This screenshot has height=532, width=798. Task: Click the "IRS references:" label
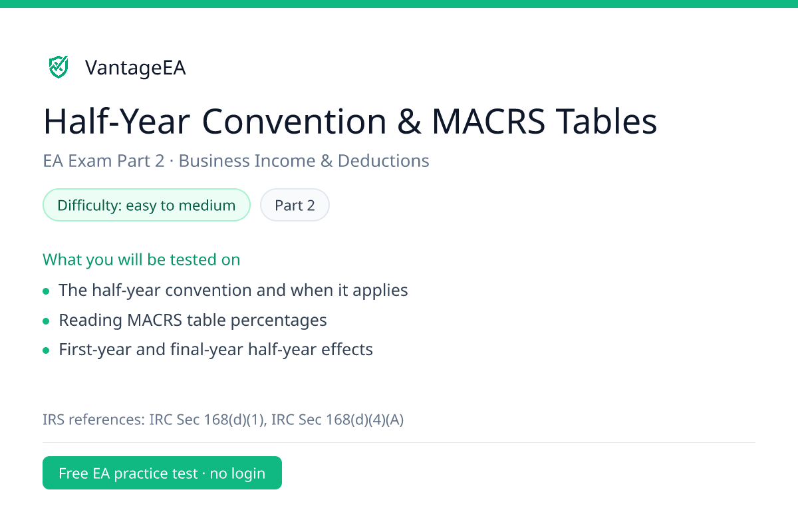(x=94, y=420)
